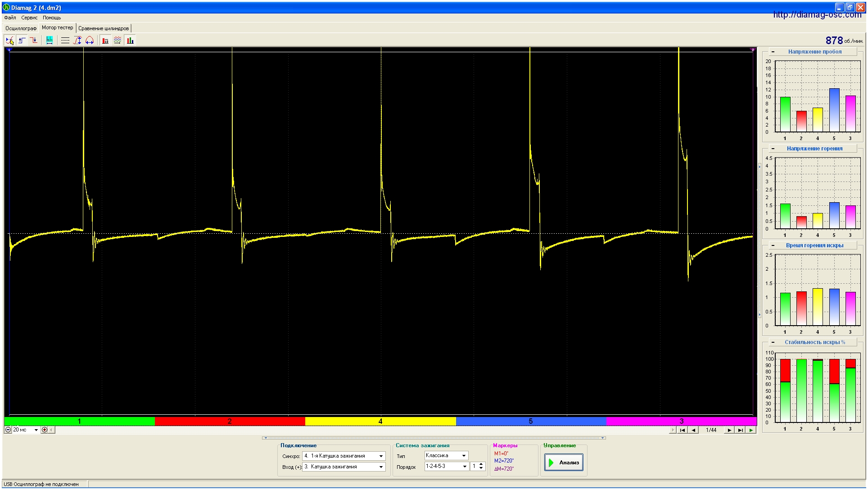Click the green play frames button
This screenshot has height=490, width=868.
point(751,430)
